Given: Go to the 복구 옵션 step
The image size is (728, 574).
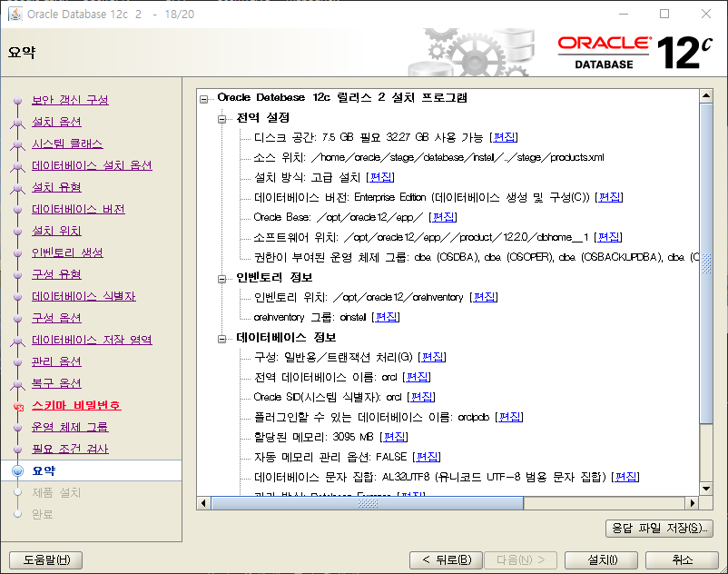Looking at the screenshot, I should click(56, 383).
